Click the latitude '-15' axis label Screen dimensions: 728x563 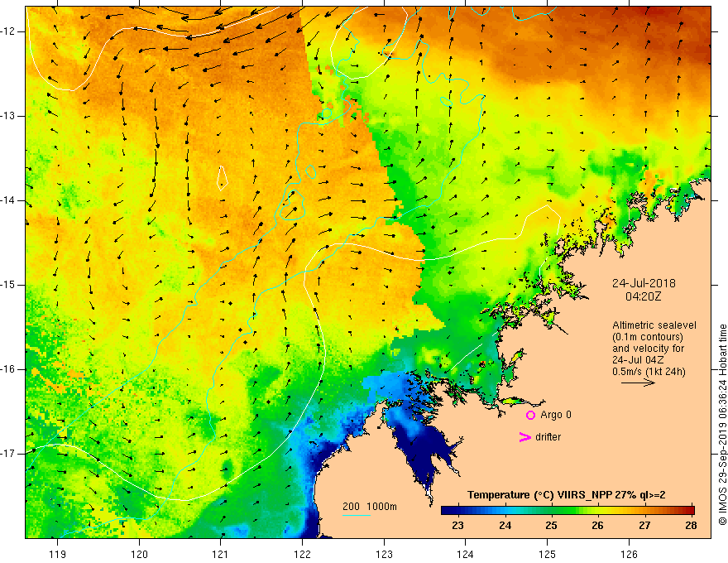tap(8, 285)
